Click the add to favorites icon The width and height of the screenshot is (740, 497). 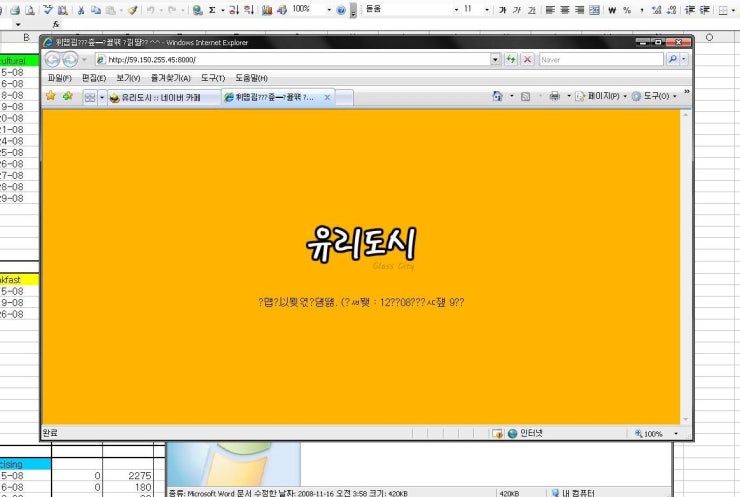pyautogui.click(x=67, y=97)
